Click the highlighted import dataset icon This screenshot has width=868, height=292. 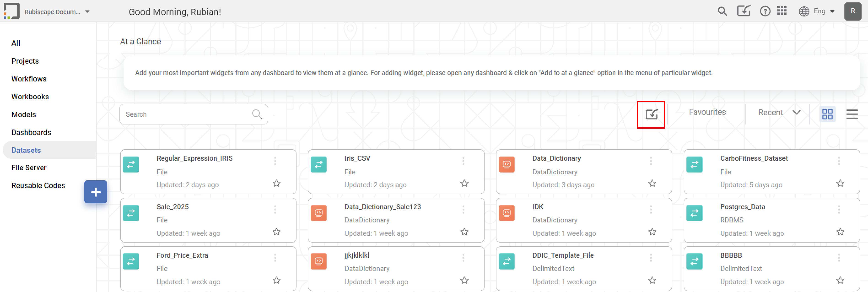pos(651,115)
